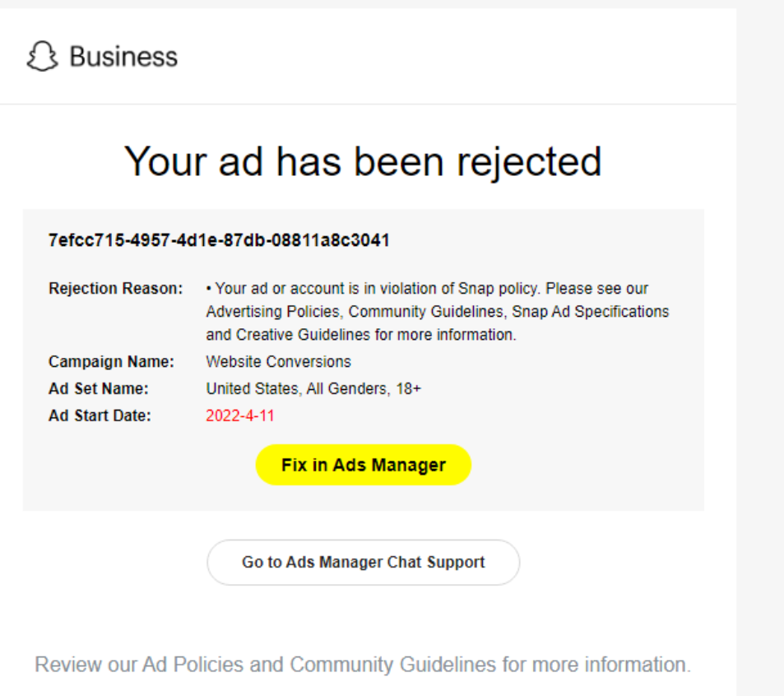
Task: Click the United States, All Genders, 18+ ad set
Action: click(x=314, y=388)
